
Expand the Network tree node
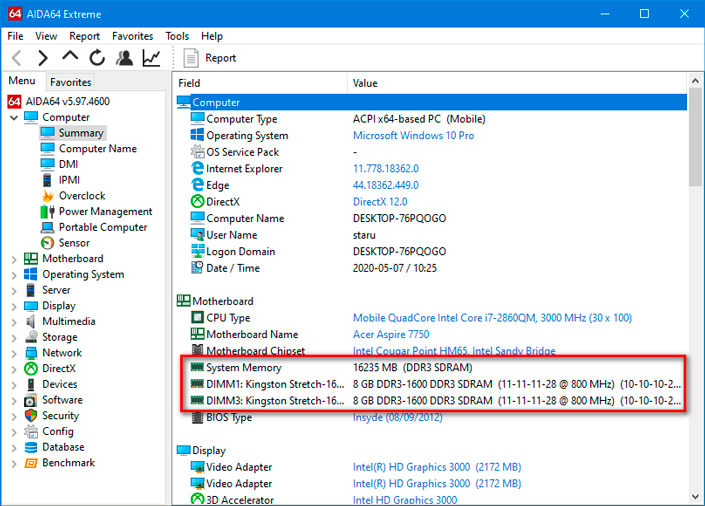tap(14, 354)
